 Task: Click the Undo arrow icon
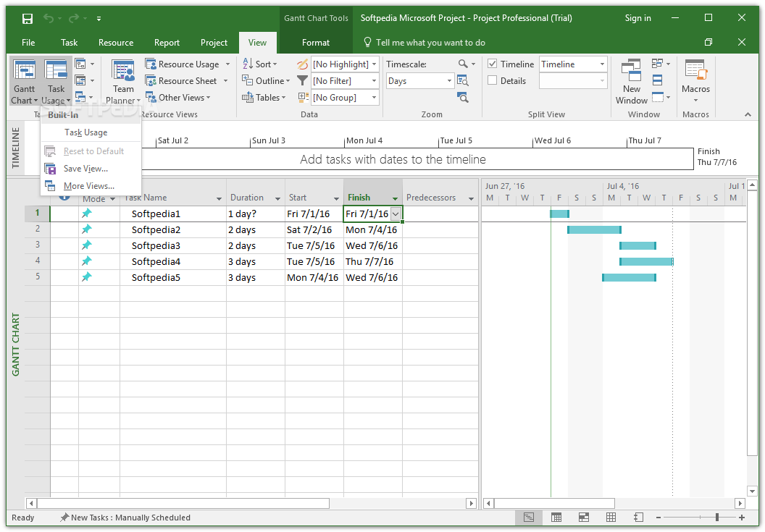(x=49, y=19)
